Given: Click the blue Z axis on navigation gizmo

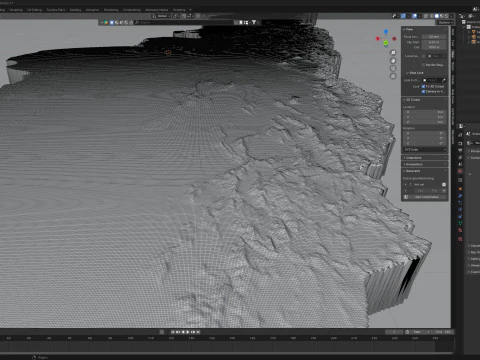Looking at the screenshot, I should (x=386, y=32).
